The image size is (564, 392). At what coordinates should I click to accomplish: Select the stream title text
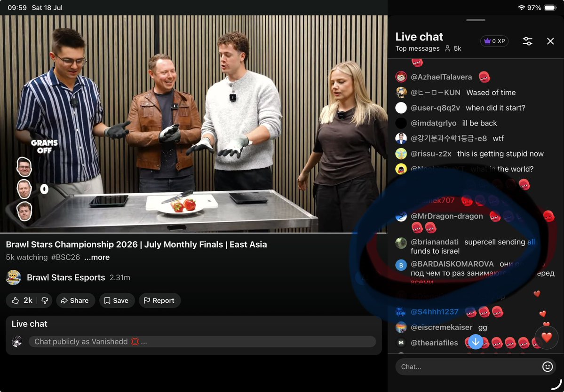[136, 244]
